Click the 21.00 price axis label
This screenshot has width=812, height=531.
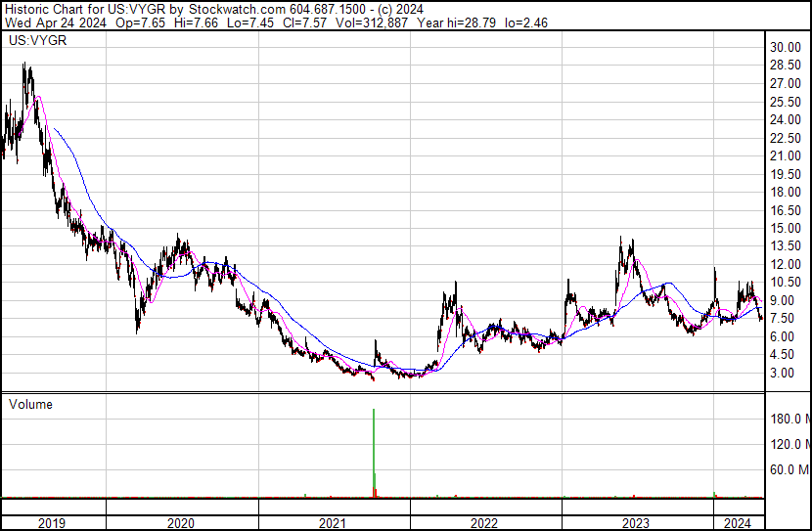point(786,155)
